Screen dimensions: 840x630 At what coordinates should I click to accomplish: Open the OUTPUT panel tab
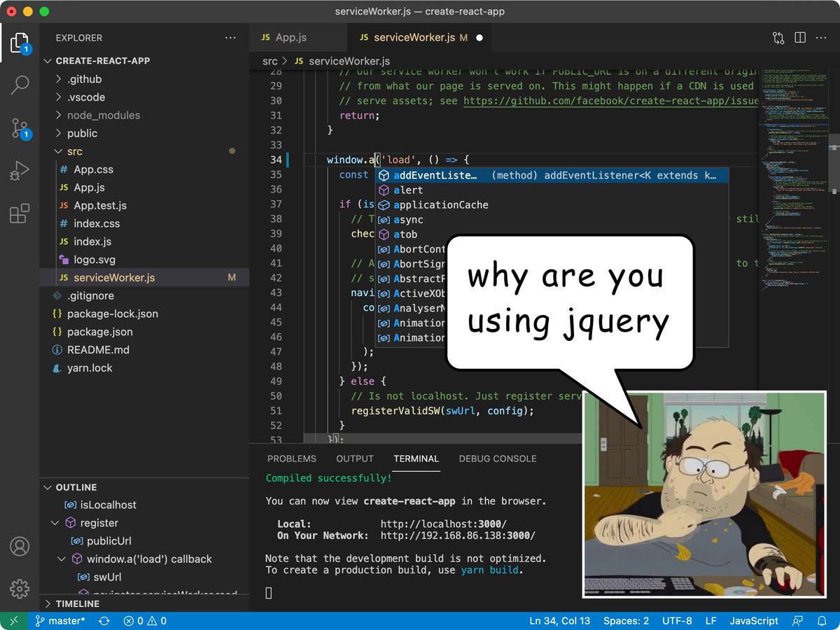point(355,458)
